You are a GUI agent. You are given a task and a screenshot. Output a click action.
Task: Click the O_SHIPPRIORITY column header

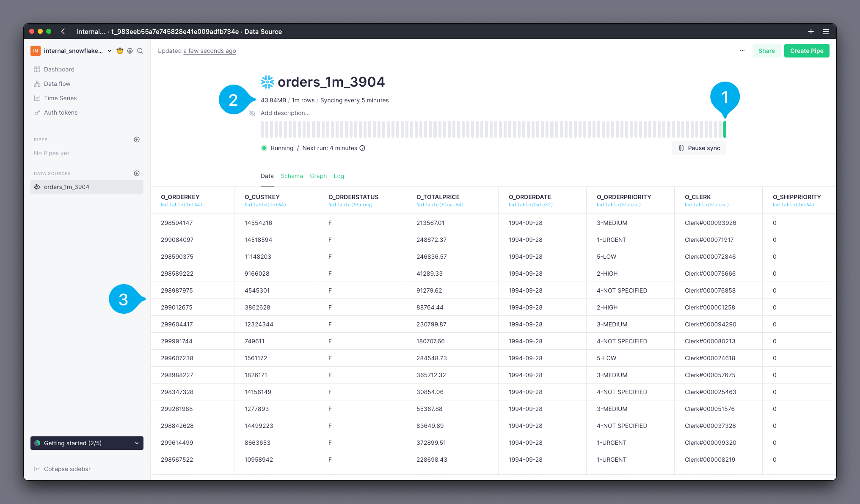coord(799,200)
